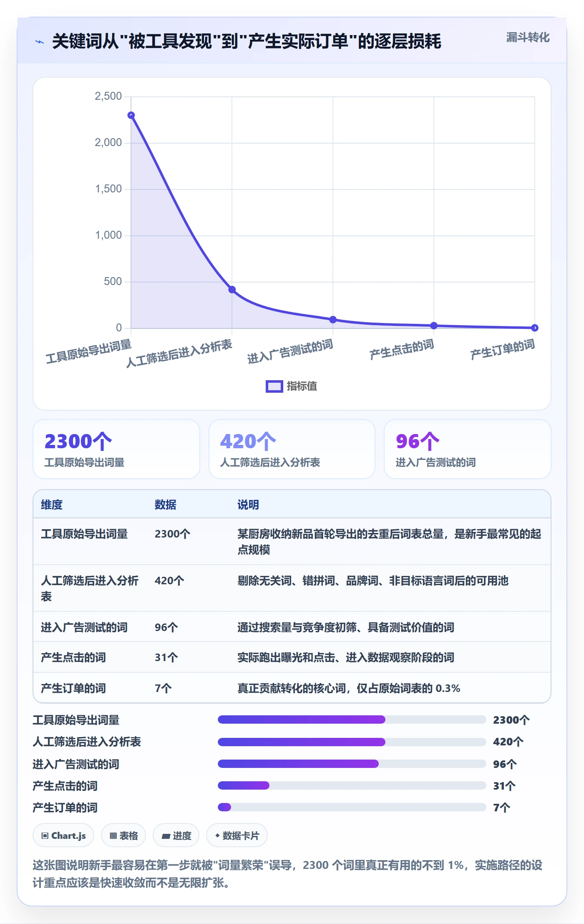The width and height of the screenshot is (584, 924).
Task: Click the x-axis label 产生订单的词
Action: click(503, 350)
